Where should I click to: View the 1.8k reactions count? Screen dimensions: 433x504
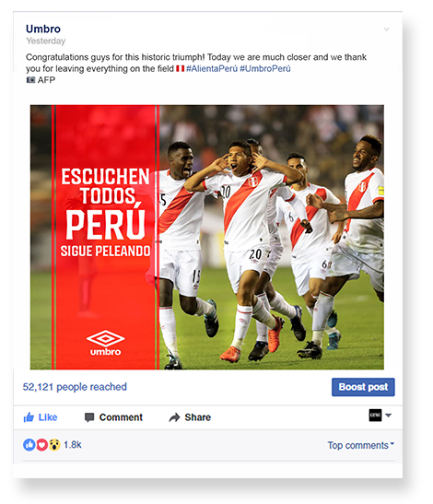point(73,445)
